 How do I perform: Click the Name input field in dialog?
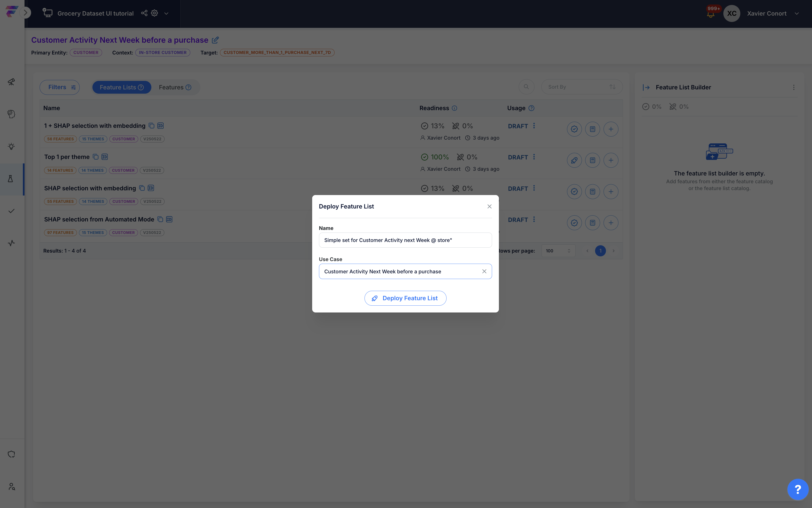pos(405,240)
